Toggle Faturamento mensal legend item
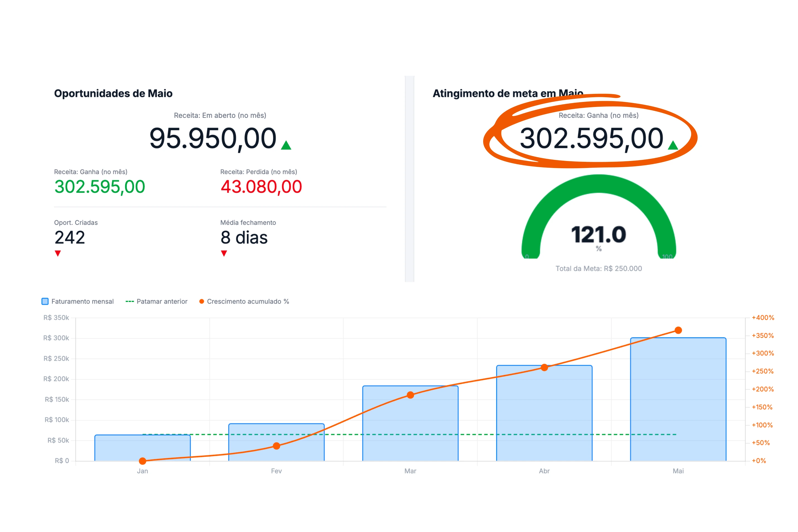Viewport: 798px width, 532px height. [77, 301]
